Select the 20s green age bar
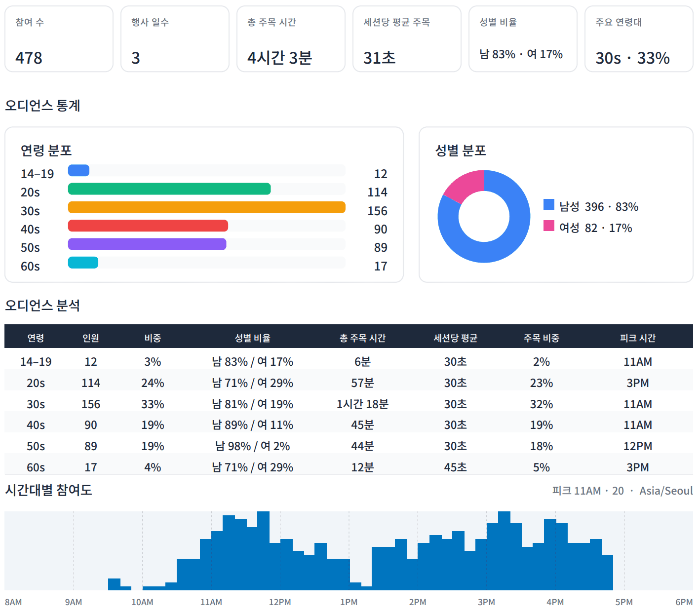Image resolution: width=699 pixels, height=616 pixels. [x=169, y=189]
